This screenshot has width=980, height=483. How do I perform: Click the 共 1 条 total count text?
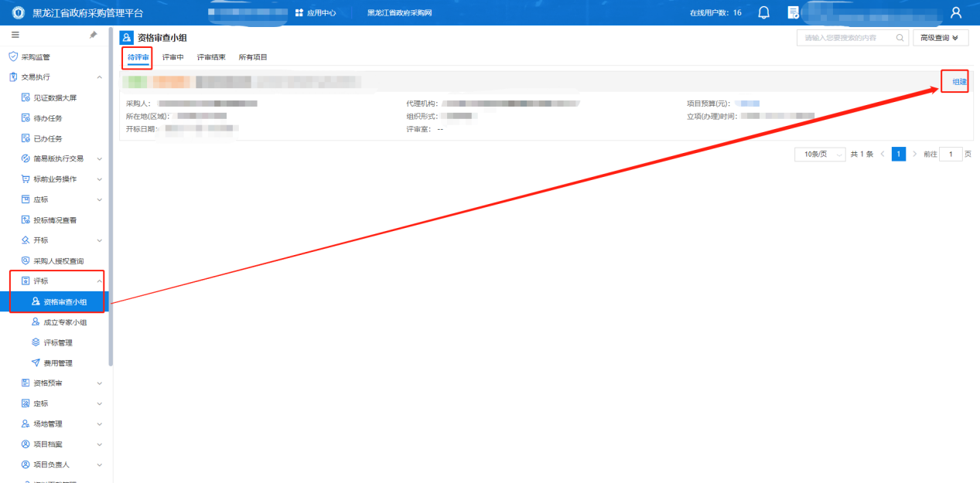862,155
